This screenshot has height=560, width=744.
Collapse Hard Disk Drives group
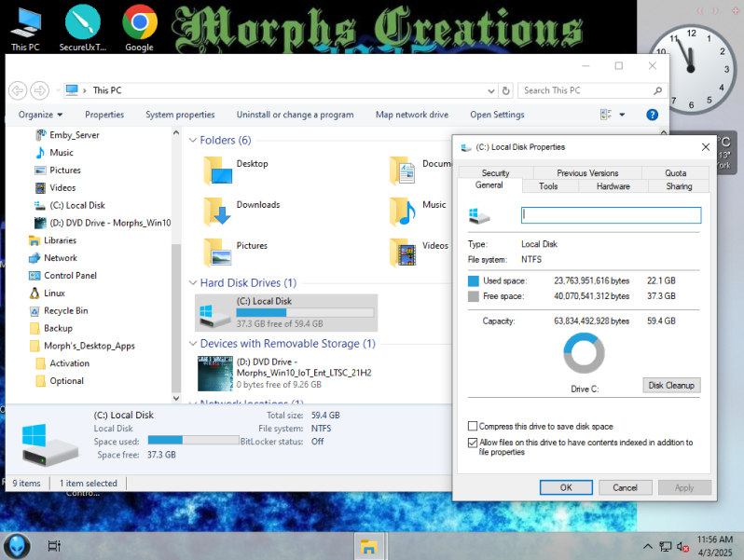click(x=193, y=283)
